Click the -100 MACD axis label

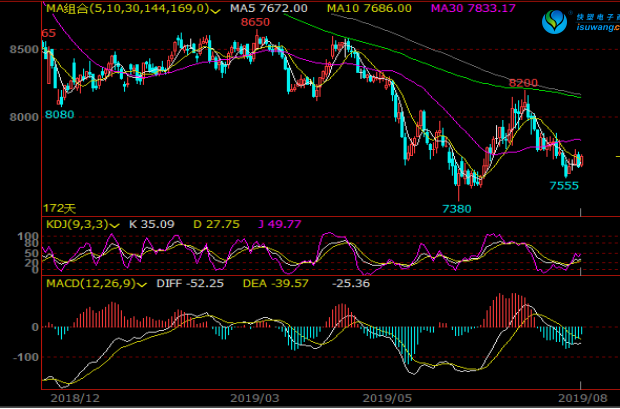pos(25,357)
